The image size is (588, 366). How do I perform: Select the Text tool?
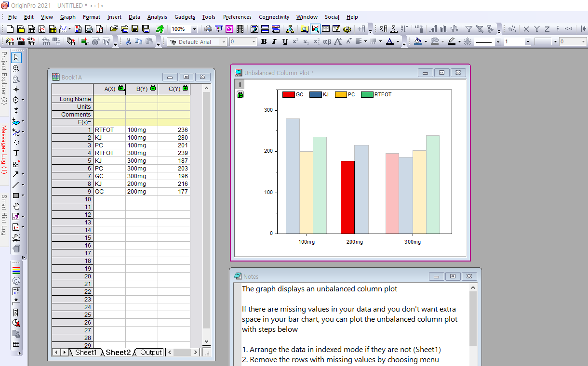pyautogui.click(x=16, y=153)
